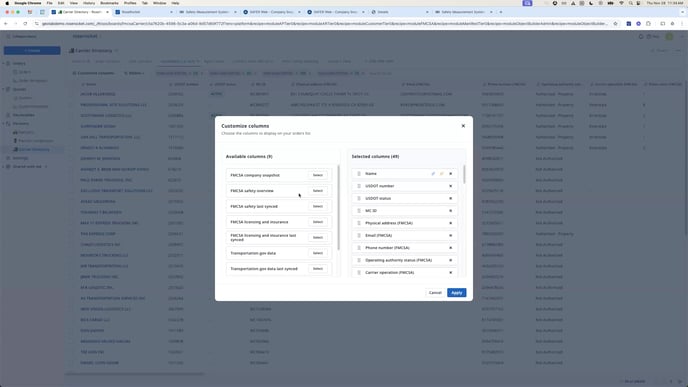Switch to the Carrier Directory browser tab
This screenshot has height=387, width=688.
tap(80, 12)
